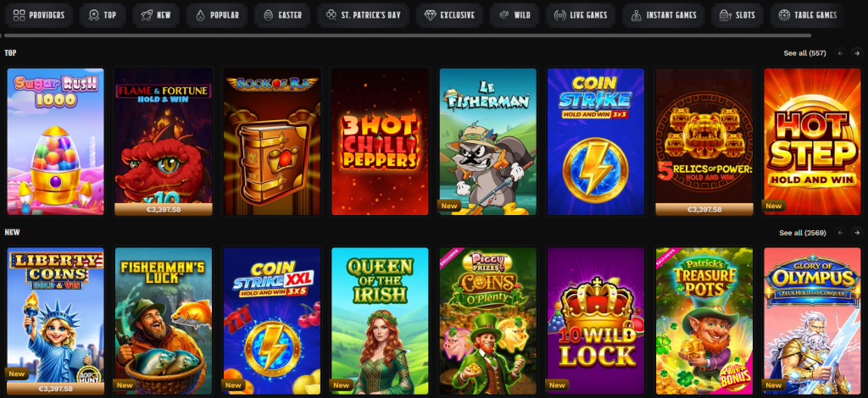This screenshot has width=868, height=398.
Task: Open the Live Games category
Action: pos(580,15)
